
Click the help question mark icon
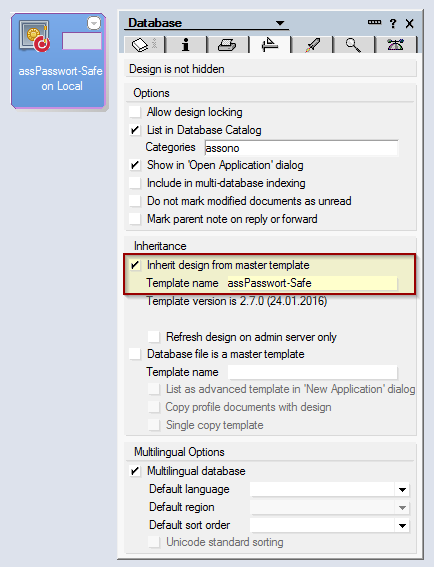pos(393,24)
